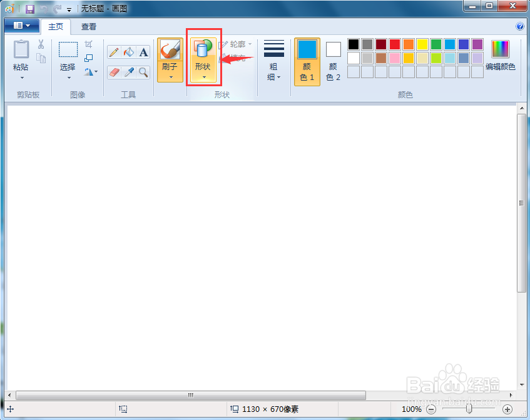Viewport: 530px width, 420px height.
Task: Click the zoom in plus button
Action: (507, 409)
